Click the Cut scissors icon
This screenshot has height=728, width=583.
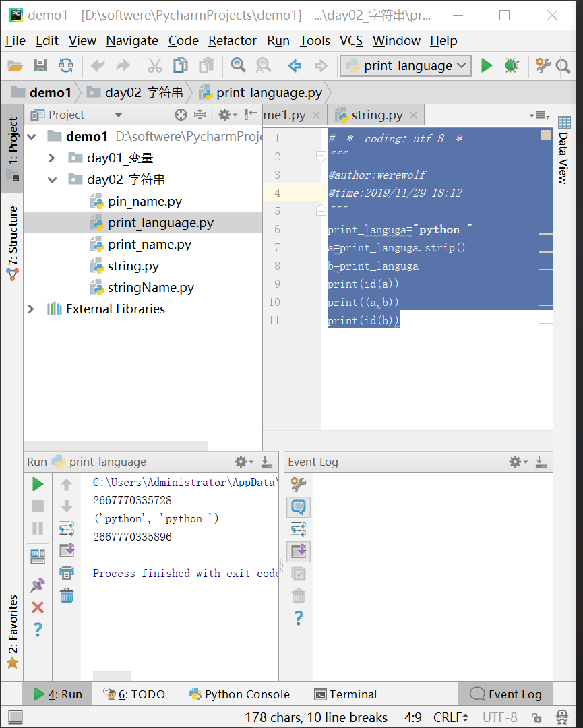[x=154, y=65]
